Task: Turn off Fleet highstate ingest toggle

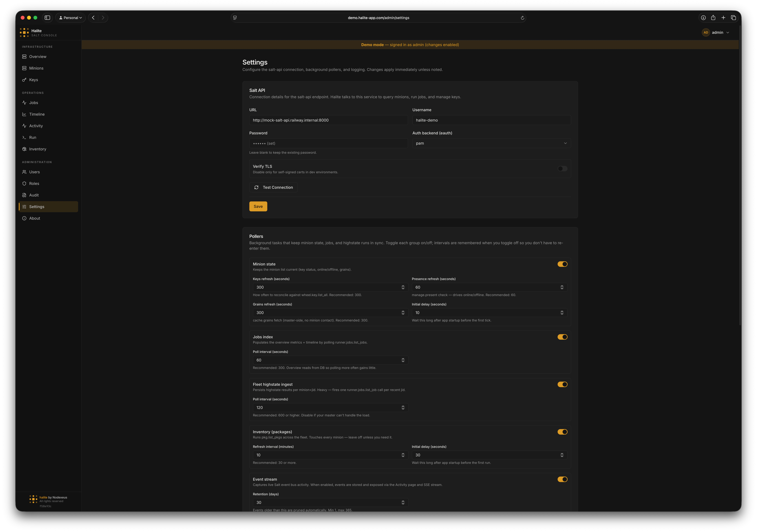Action: click(x=562, y=384)
